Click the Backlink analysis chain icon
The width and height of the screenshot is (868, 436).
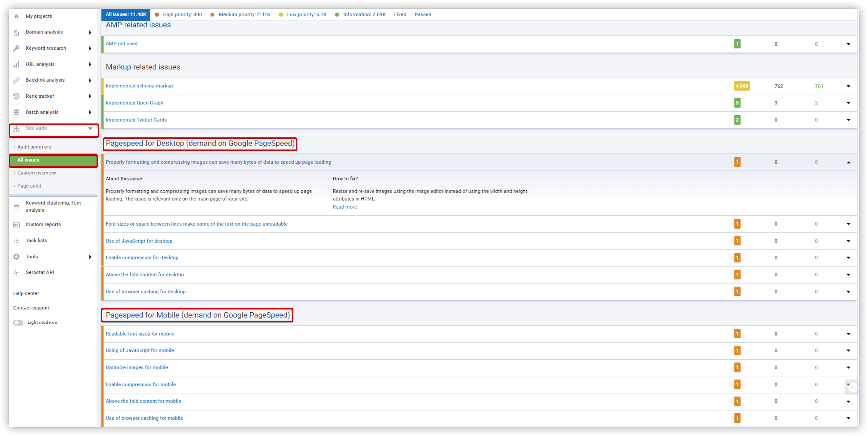[16, 80]
